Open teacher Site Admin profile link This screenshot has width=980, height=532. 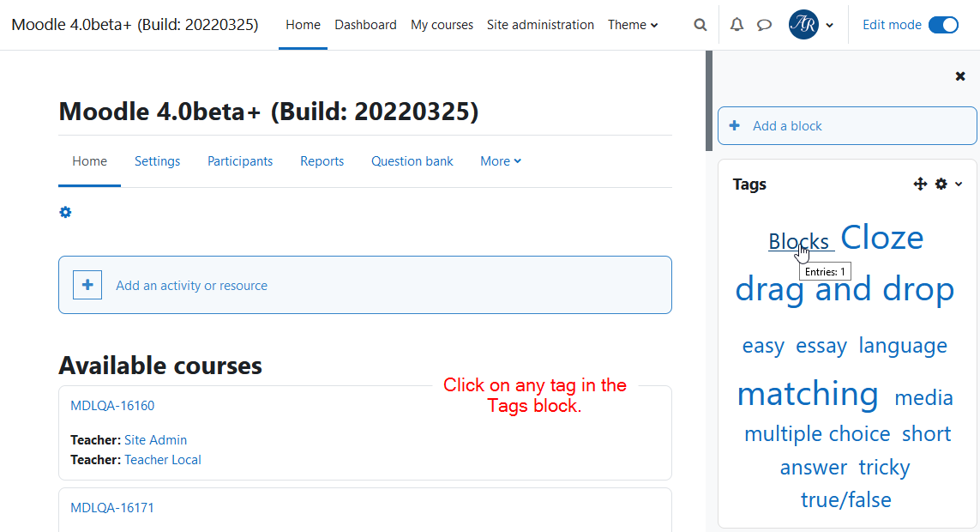(x=156, y=440)
